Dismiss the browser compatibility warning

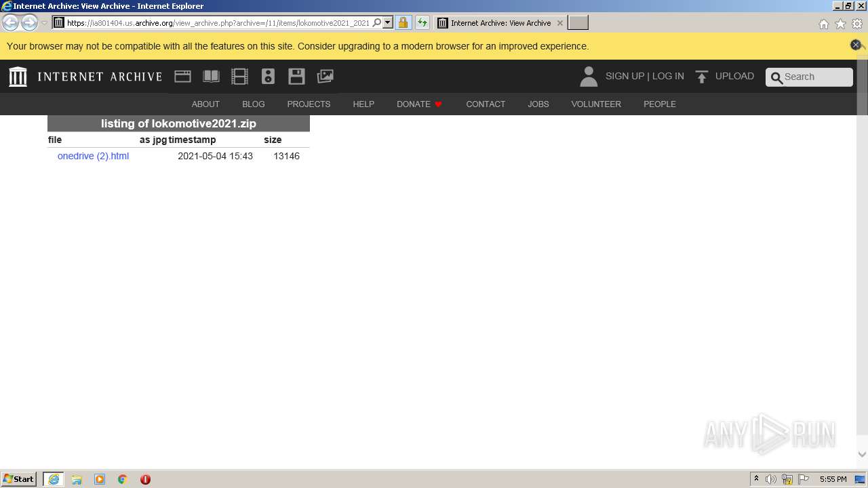pos(855,45)
